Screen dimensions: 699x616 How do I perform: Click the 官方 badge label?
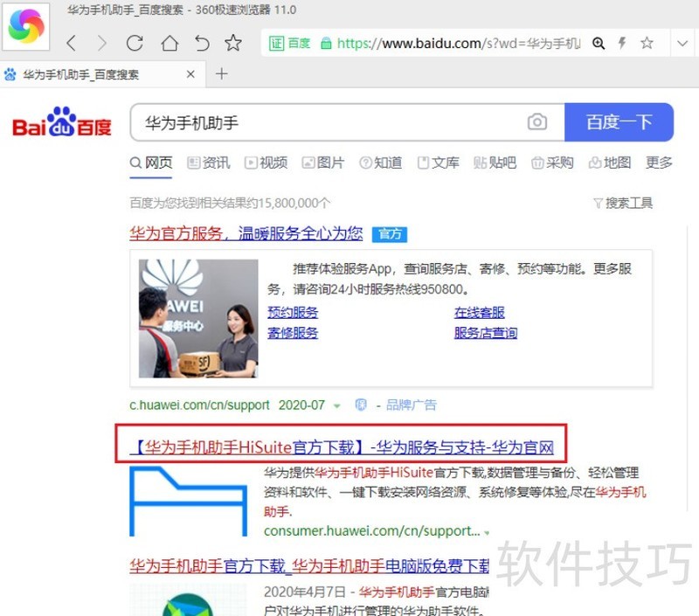click(390, 234)
